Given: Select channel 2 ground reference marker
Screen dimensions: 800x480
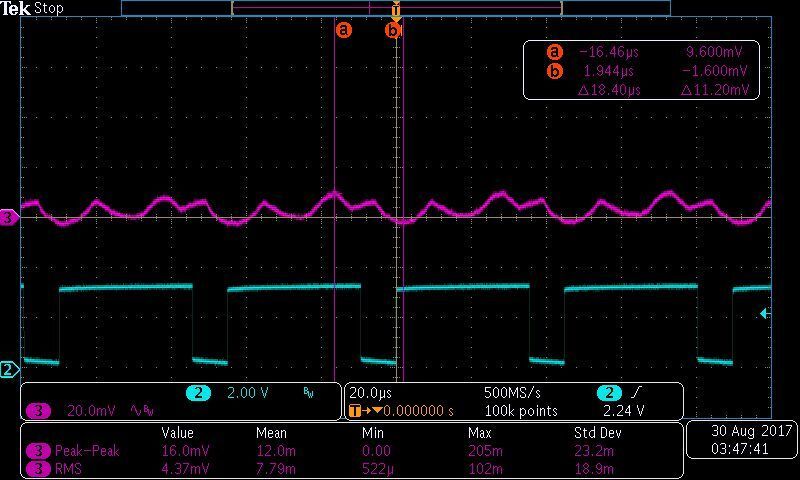Looking at the screenshot, I should coord(9,369).
